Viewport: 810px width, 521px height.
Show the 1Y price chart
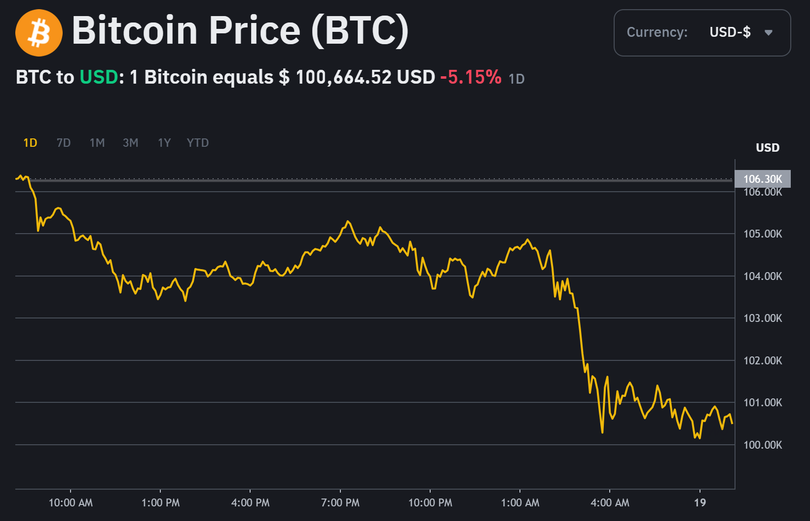pos(164,143)
